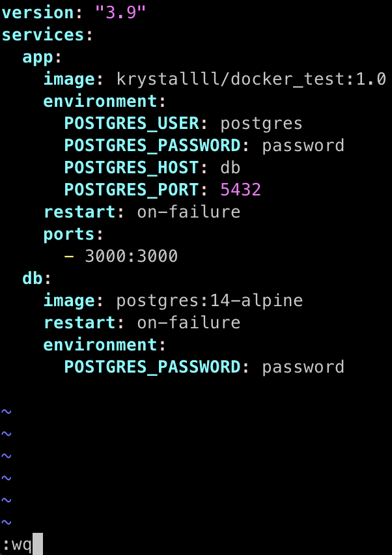Click the ports key
The width and height of the screenshot is (392, 555).
[69, 235]
